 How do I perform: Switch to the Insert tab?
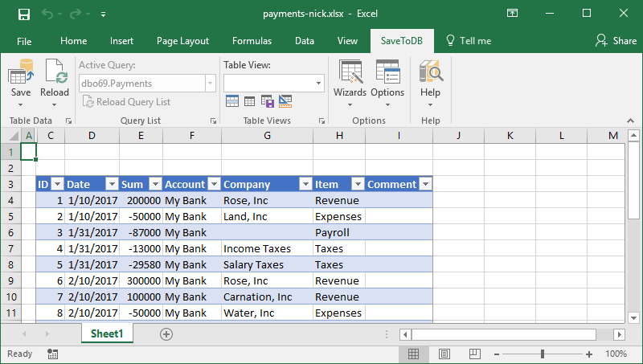coord(121,41)
